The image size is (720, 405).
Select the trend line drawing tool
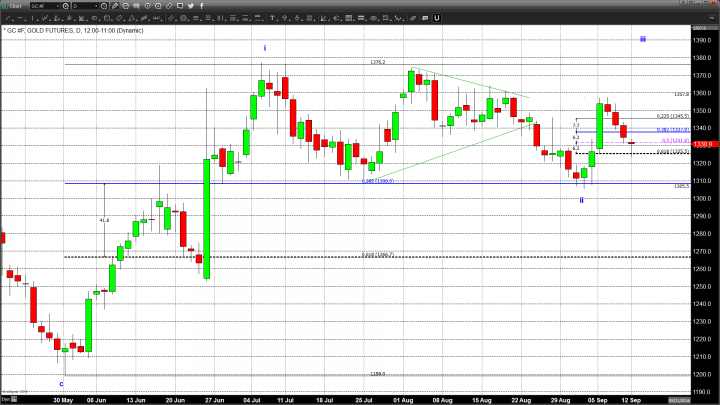[x=8, y=18]
